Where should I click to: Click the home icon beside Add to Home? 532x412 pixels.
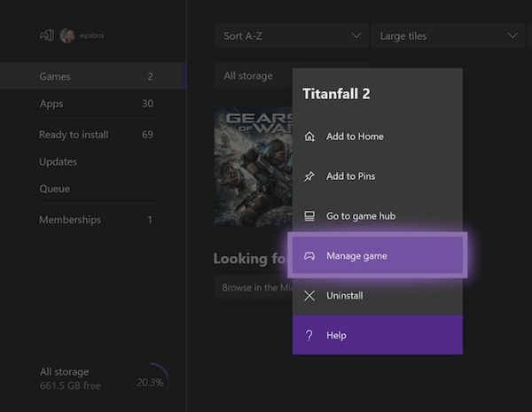(x=309, y=136)
